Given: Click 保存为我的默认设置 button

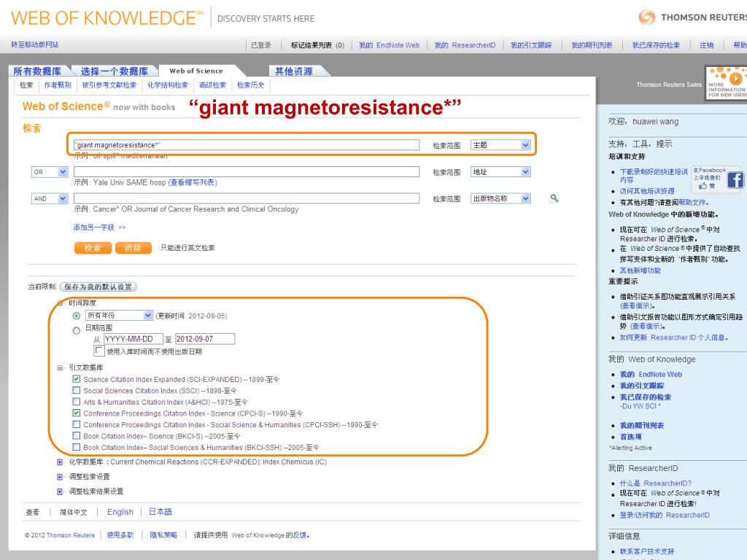Looking at the screenshot, I should point(98,287).
